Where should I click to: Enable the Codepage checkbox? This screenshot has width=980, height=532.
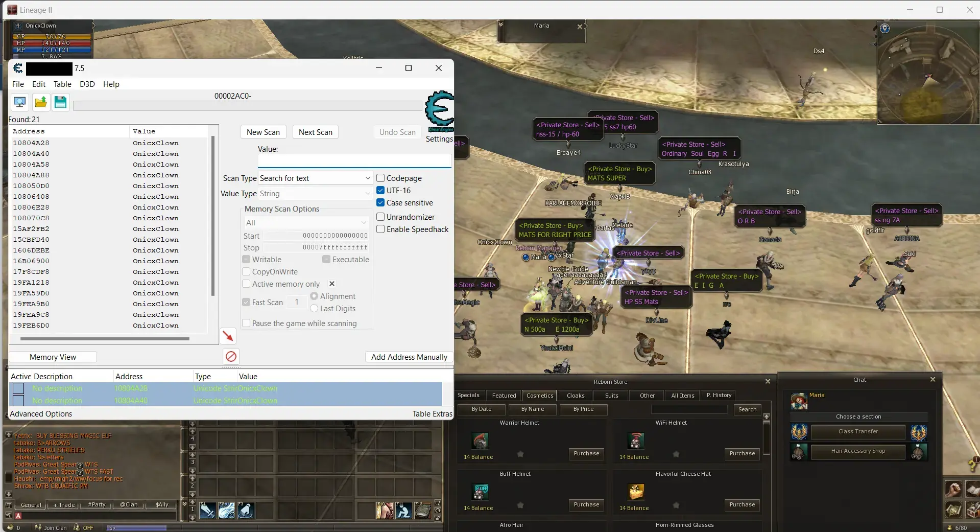coord(380,178)
